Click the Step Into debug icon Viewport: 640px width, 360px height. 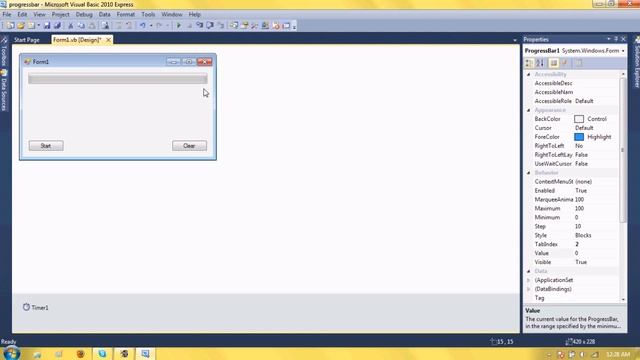click(200, 26)
